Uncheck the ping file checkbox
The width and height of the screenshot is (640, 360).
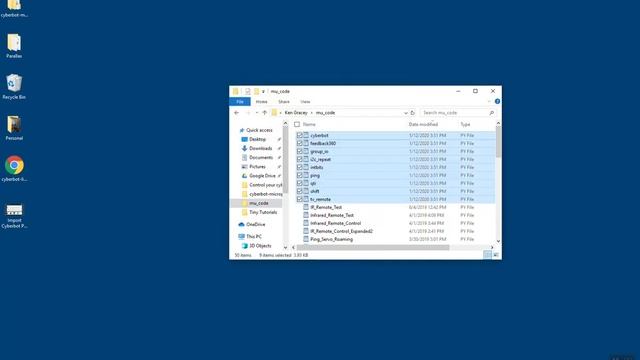point(300,175)
